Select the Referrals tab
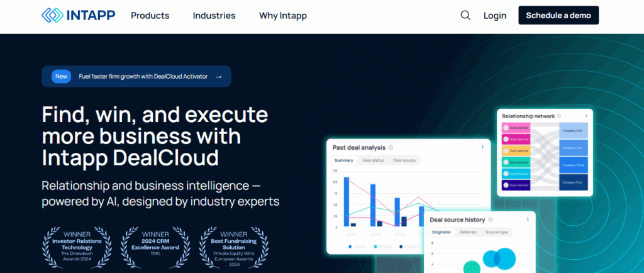The image size is (644, 273). 468,232
